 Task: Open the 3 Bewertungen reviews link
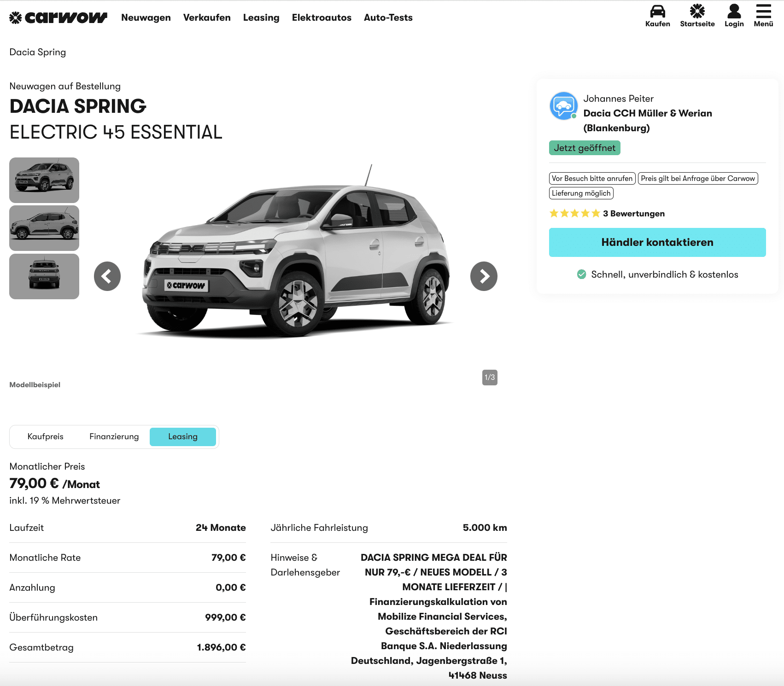tap(634, 214)
